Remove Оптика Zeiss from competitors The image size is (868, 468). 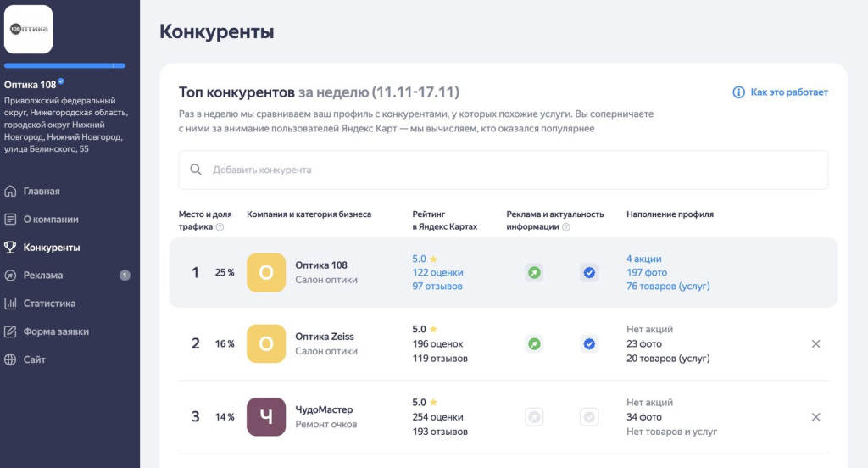coord(816,344)
